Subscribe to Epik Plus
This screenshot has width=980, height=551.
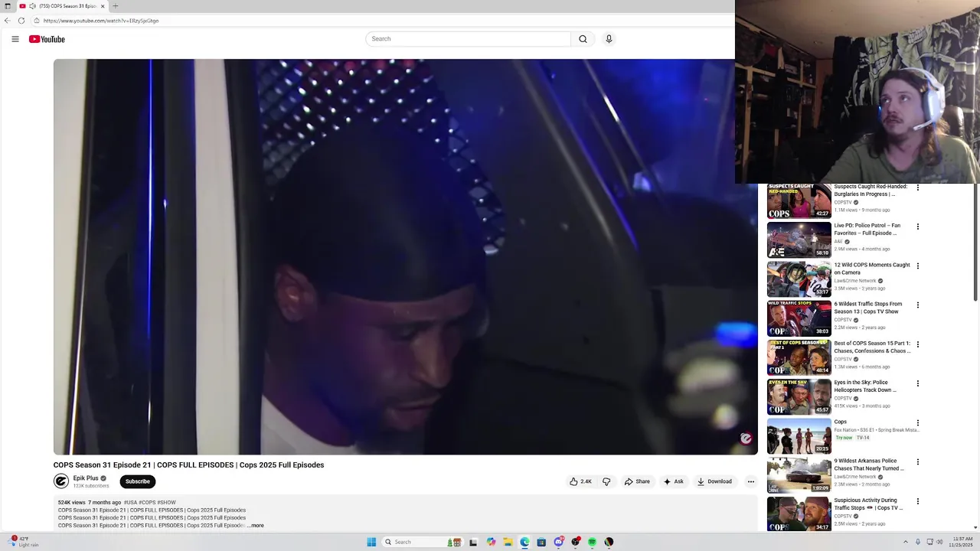point(138,481)
